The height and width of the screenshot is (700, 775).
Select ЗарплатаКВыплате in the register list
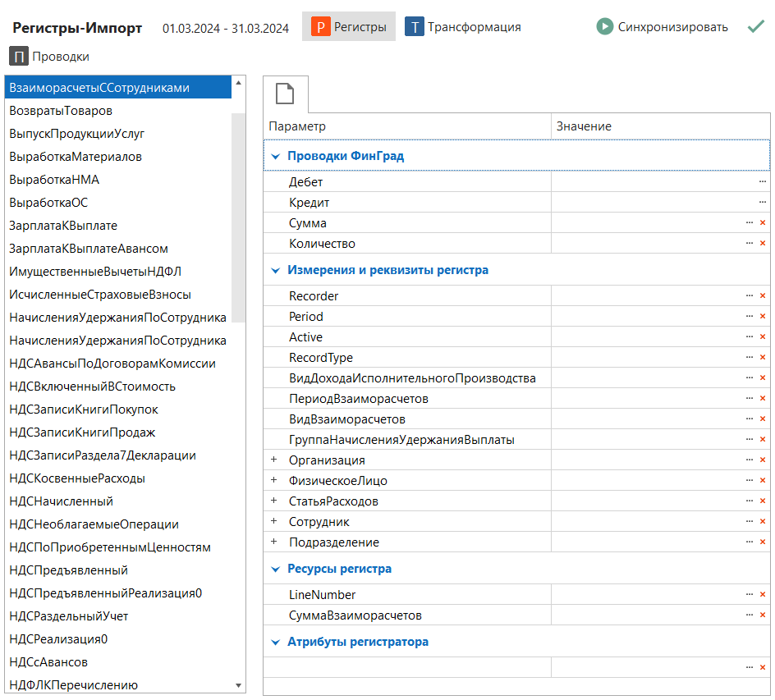(63, 226)
